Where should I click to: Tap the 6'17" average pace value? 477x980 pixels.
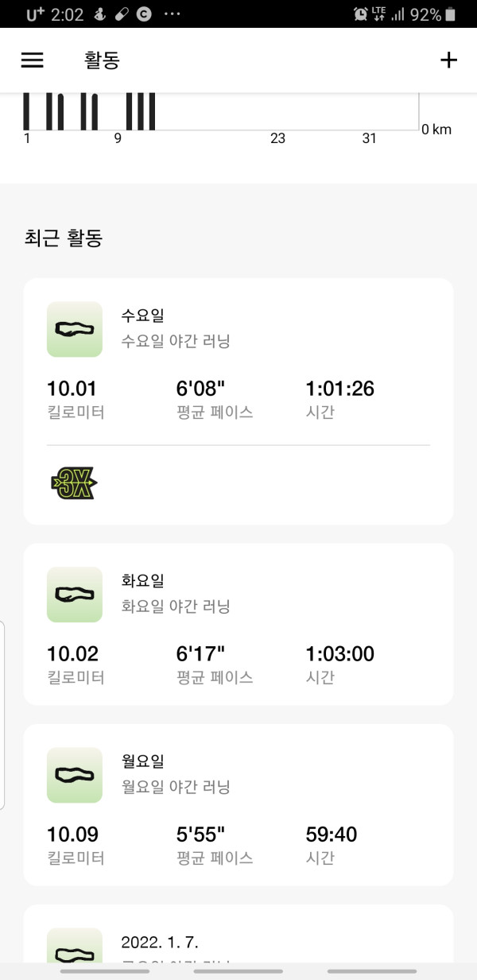(200, 654)
